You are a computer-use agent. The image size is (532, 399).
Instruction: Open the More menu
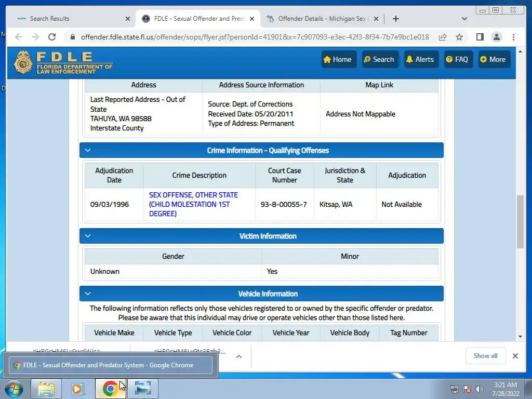494,59
